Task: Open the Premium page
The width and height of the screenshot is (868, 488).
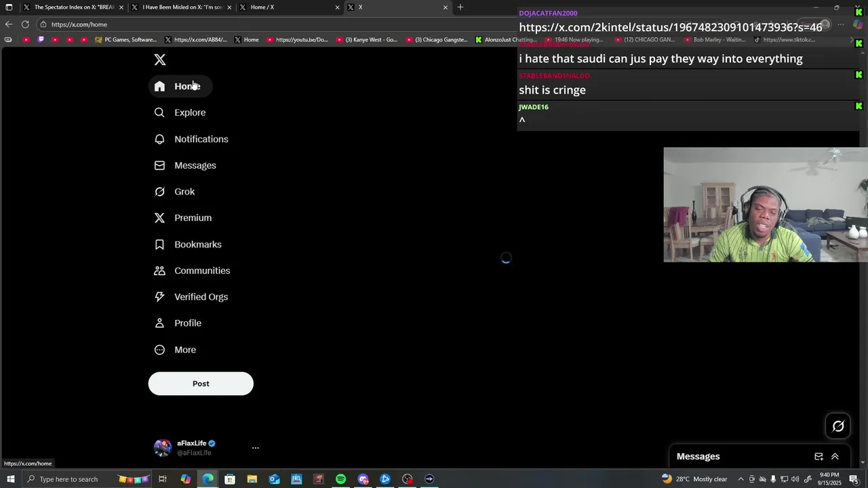Action: pyautogui.click(x=183, y=218)
